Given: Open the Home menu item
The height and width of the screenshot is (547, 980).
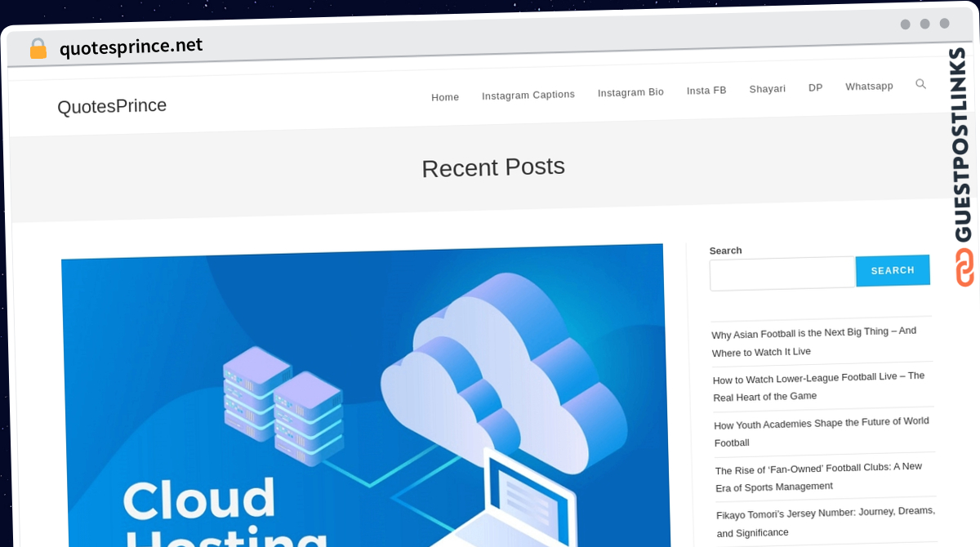Looking at the screenshot, I should pos(445,97).
